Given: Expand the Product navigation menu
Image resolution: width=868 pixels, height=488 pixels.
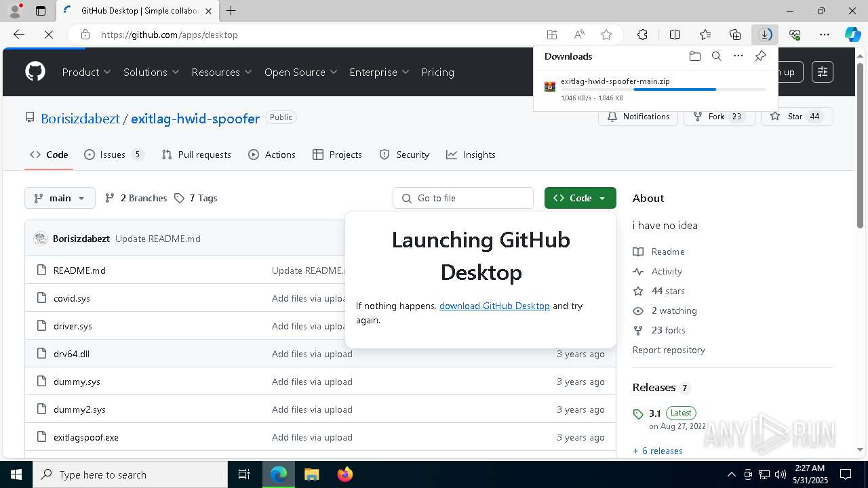Looking at the screenshot, I should (86, 72).
